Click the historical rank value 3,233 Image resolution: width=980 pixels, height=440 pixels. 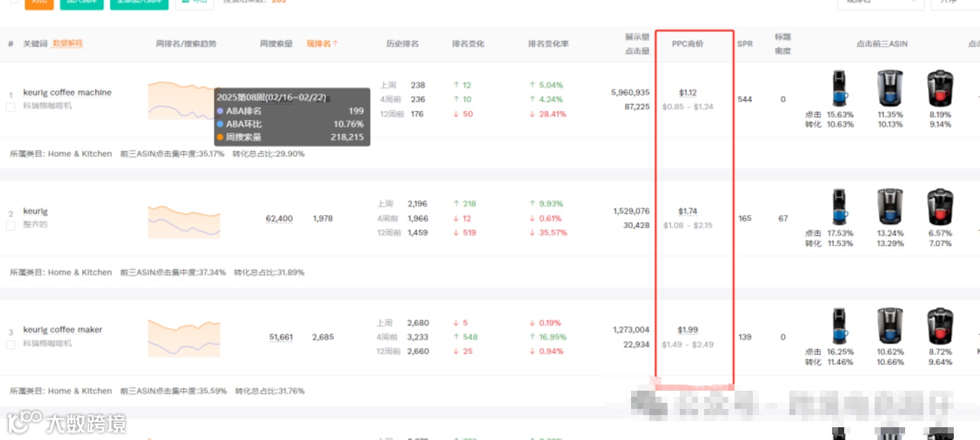tap(418, 337)
